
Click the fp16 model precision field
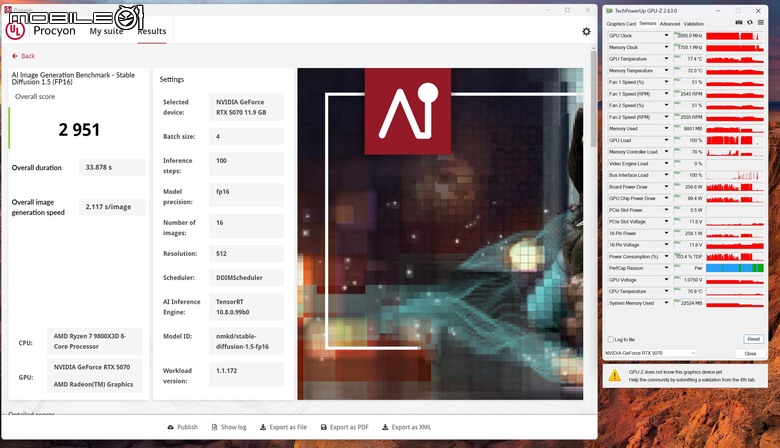(246, 195)
